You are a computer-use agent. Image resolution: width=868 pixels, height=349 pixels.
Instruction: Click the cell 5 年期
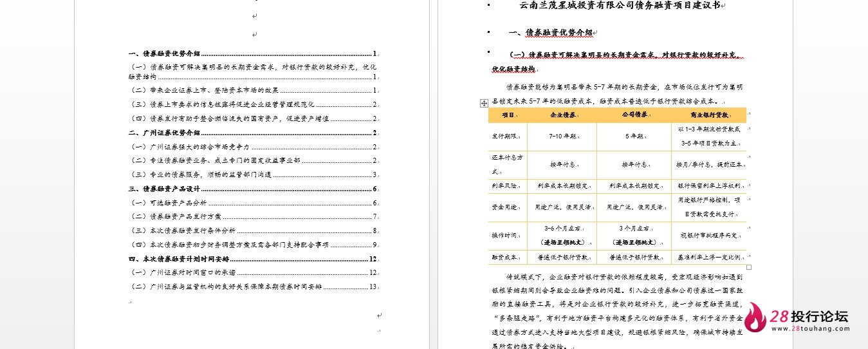[634, 137]
